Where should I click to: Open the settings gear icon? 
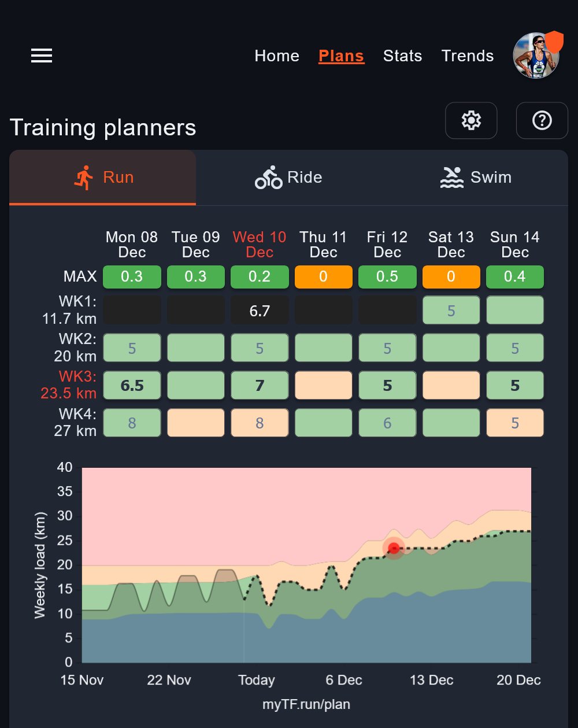[x=471, y=120]
